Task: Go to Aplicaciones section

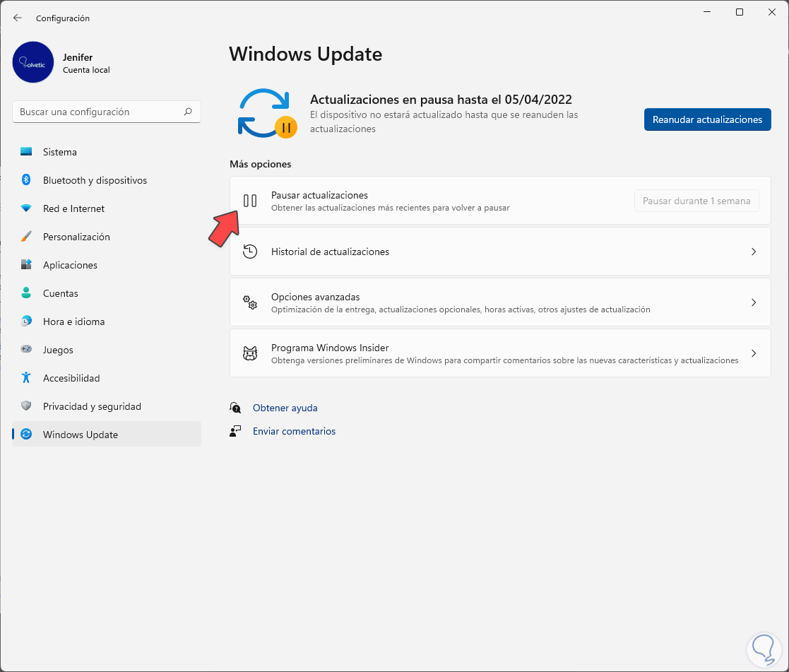Action: 70,265
